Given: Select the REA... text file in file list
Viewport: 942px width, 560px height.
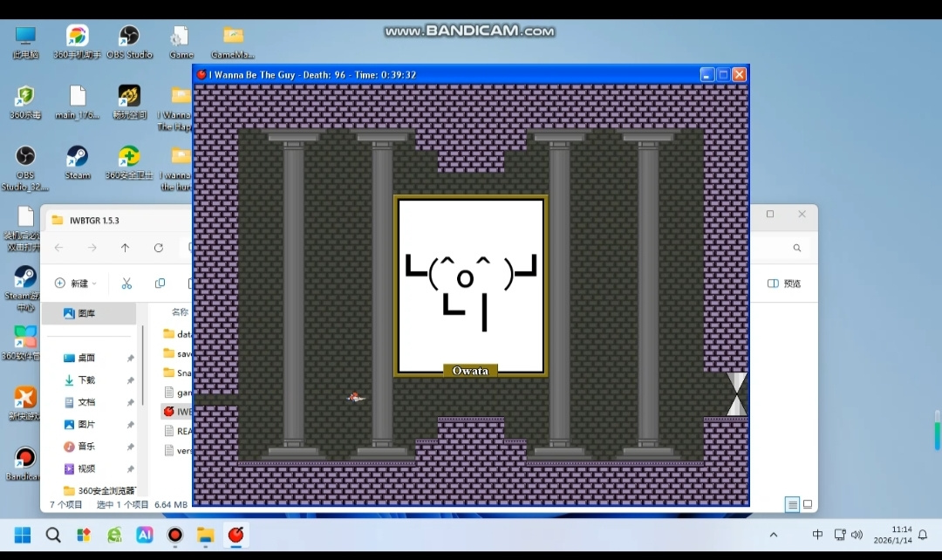Looking at the screenshot, I should tap(177, 431).
